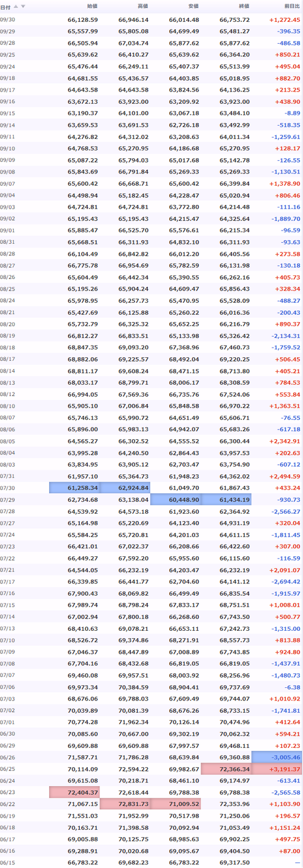
Task: Sort dates descending with the down arrow
Action: point(23,7)
